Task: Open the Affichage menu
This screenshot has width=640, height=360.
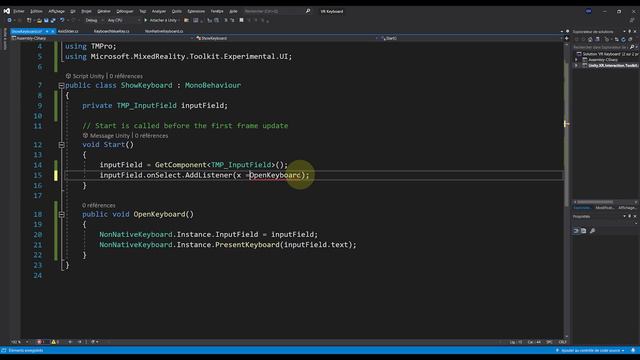Action: click(56, 11)
